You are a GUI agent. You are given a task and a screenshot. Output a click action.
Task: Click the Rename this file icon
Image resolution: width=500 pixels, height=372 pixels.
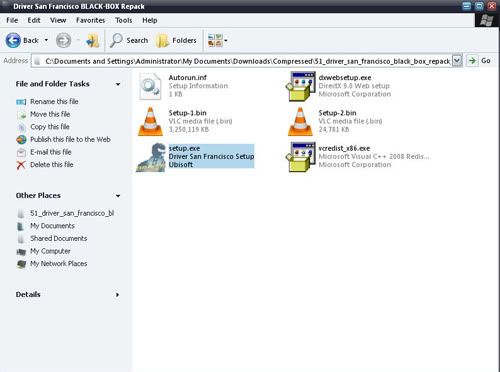21,102
